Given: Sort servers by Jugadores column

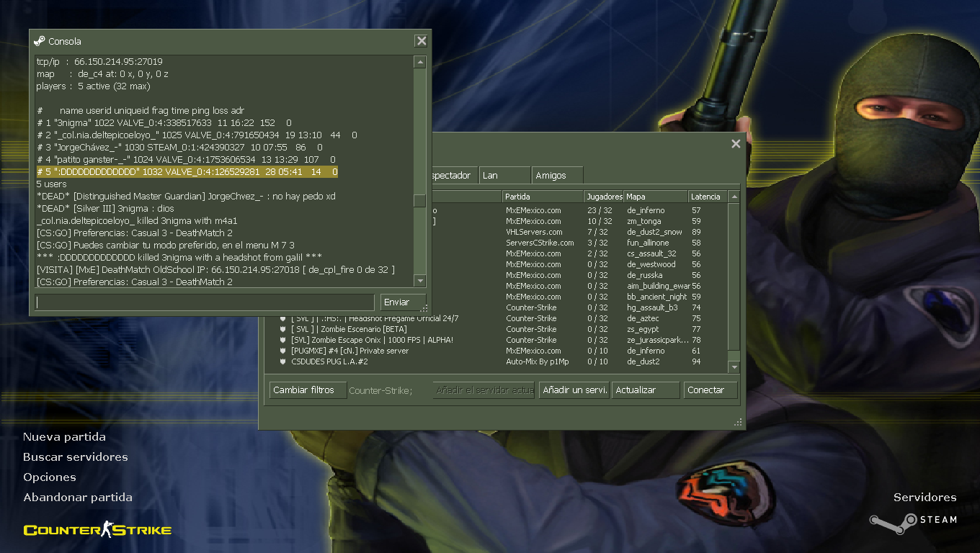Looking at the screenshot, I should pyautogui.click(x=604, y=197).
